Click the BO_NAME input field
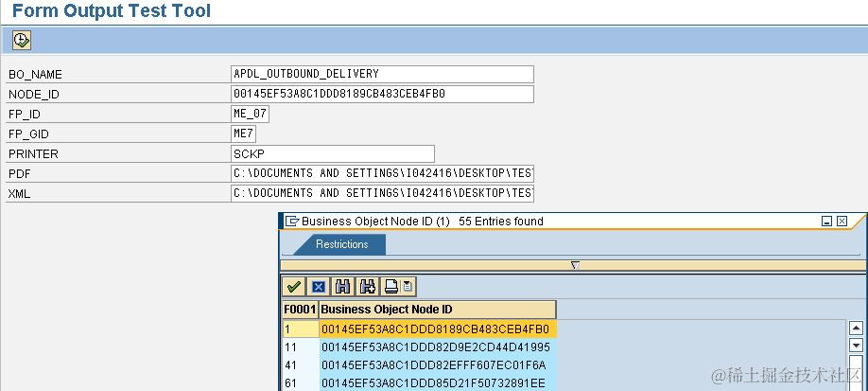The width and height of the screenshot is (868, 391). pos(383,74)
